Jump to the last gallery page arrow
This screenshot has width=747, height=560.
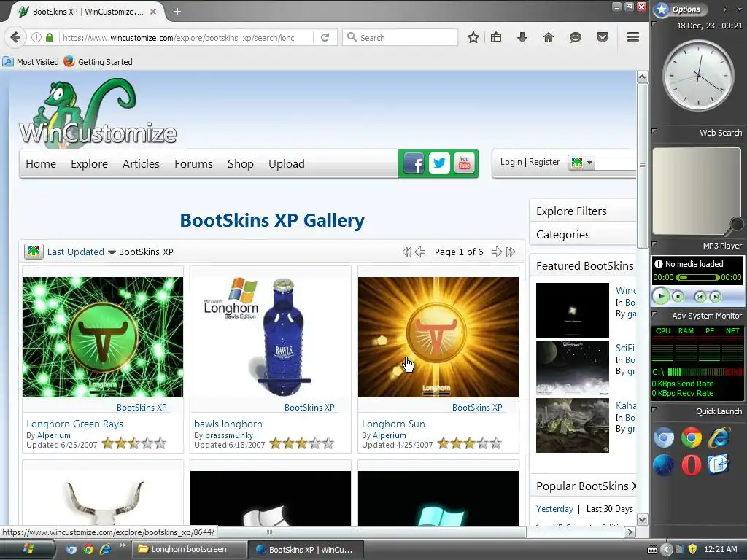click(511, 252)
